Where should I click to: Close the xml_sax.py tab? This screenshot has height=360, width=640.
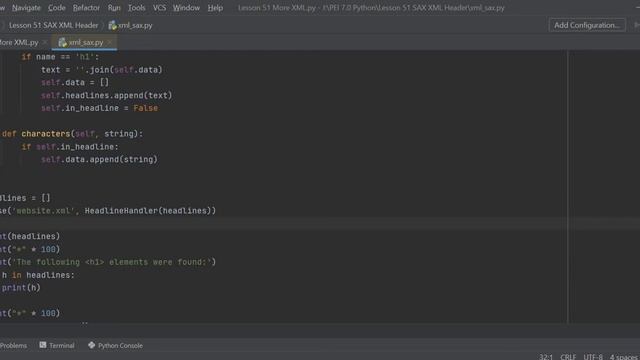point(109,42)
